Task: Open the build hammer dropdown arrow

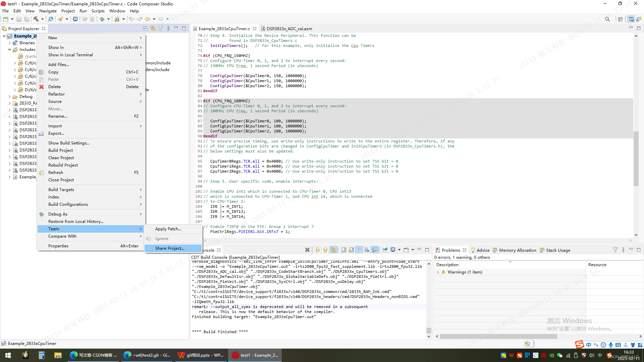Action: pos(42,19)
